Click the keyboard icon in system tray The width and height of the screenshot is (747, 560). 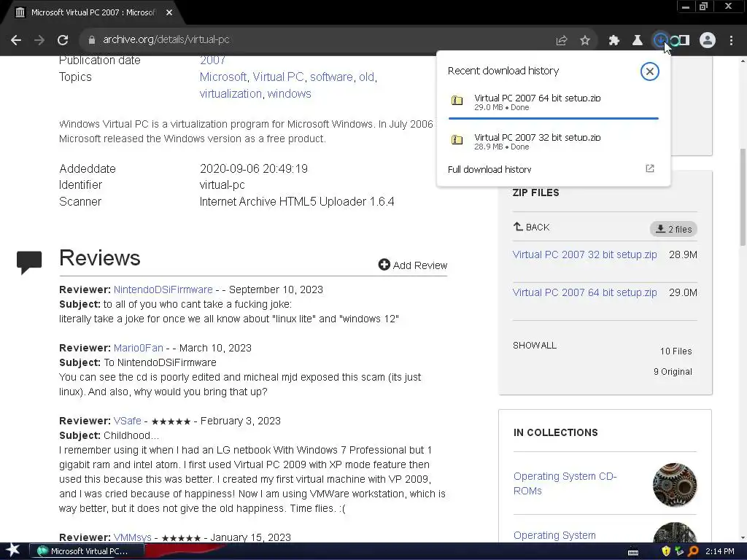[x=633, y=552]
